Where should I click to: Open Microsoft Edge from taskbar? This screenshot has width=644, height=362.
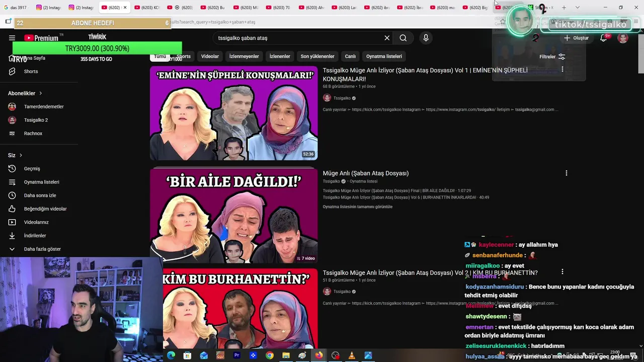pyautogui.click(x=171, y=355)
